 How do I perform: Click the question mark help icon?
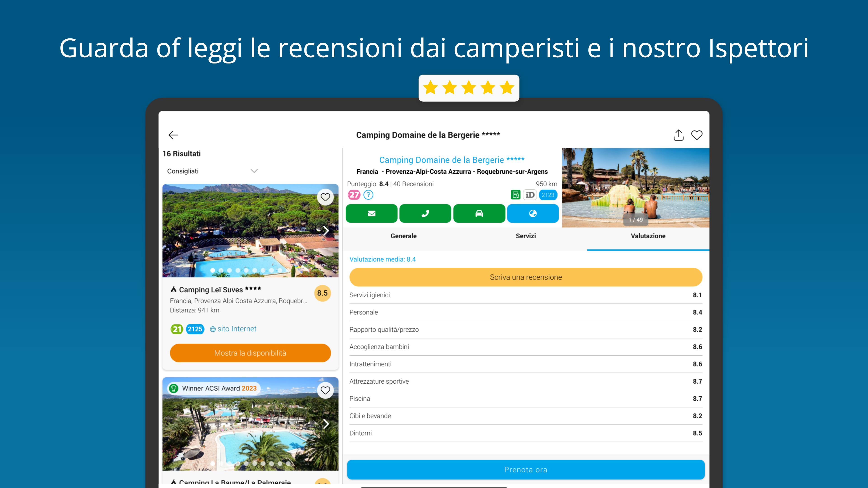point(368,195)
